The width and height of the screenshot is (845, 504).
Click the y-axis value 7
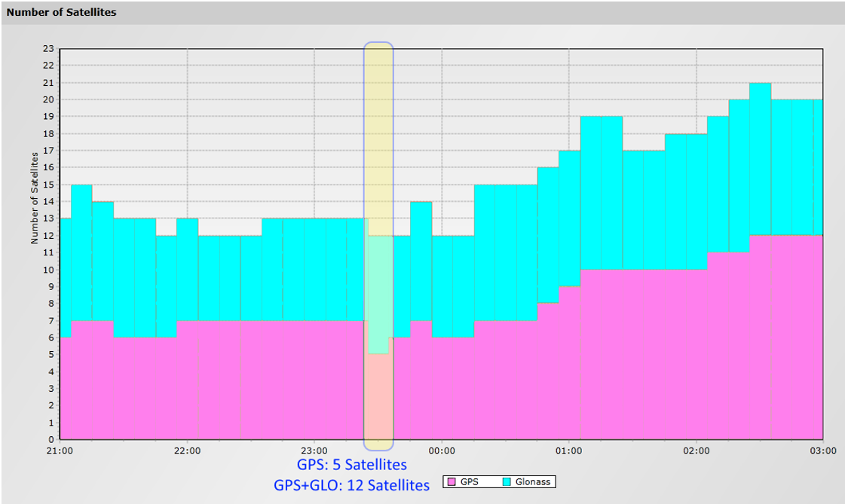click(52, 321)
